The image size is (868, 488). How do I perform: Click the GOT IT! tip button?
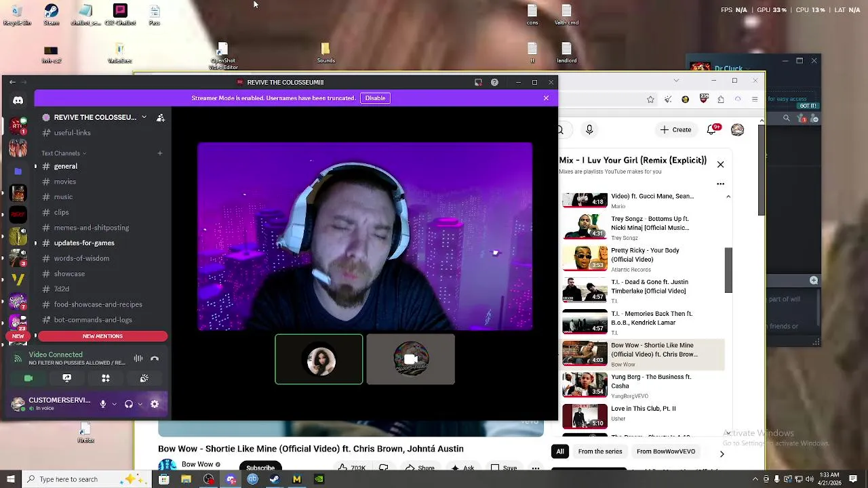pos(808,106)
